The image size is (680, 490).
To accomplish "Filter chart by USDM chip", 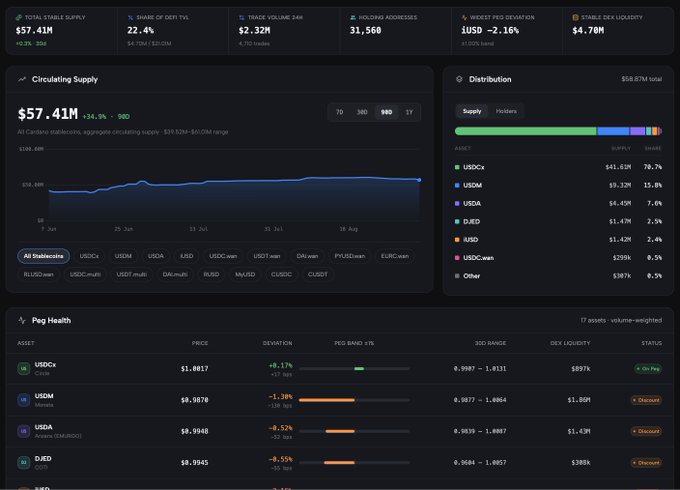I will pos(123,256).
